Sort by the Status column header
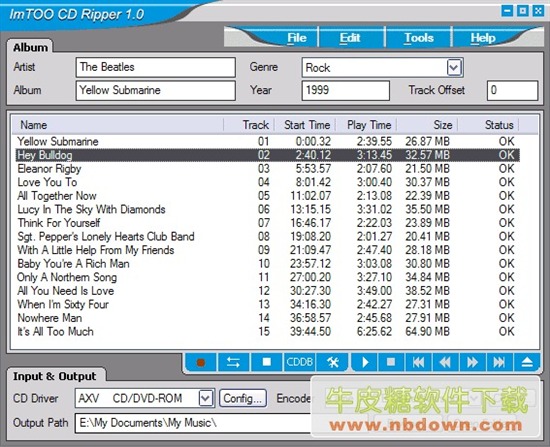 coord(489,125)
